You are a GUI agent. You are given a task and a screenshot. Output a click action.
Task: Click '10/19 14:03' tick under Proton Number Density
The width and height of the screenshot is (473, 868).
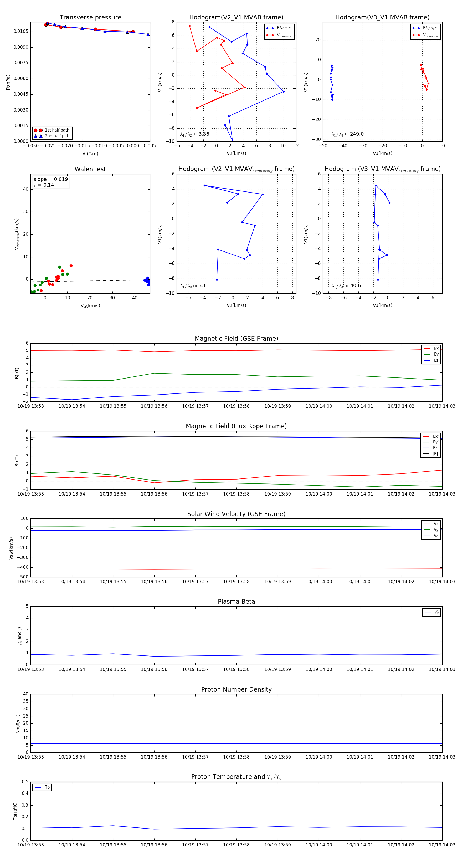pos(442,757)
